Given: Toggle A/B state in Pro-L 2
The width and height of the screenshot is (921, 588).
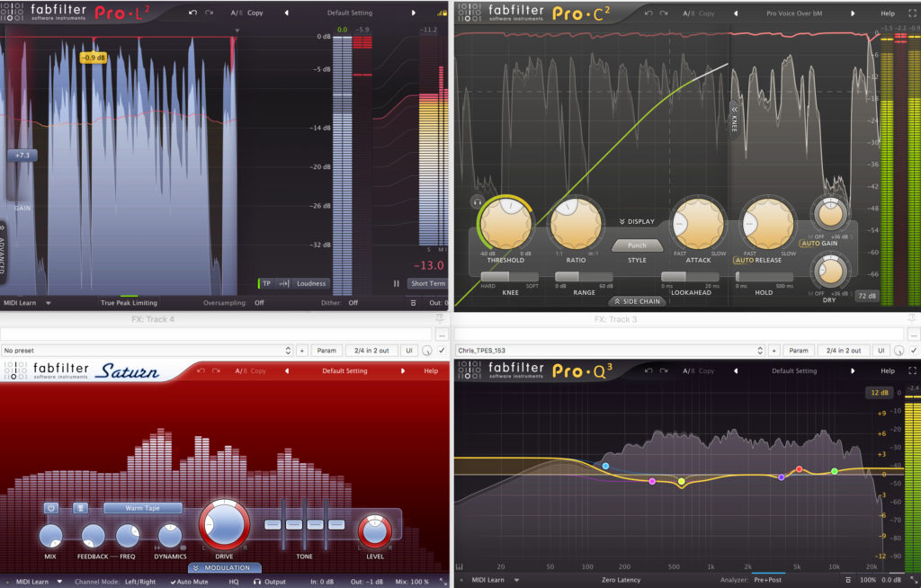Looking at the screenshot, I should (235, 13).
